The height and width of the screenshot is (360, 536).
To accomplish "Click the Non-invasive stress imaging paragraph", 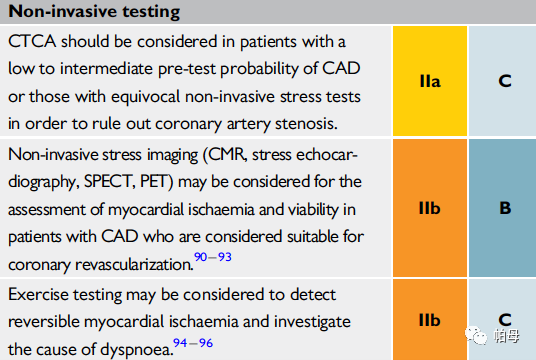I will (186, 209).
